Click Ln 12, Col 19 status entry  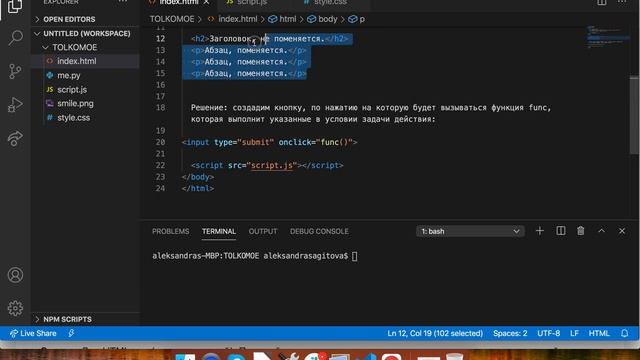point(435,333)
